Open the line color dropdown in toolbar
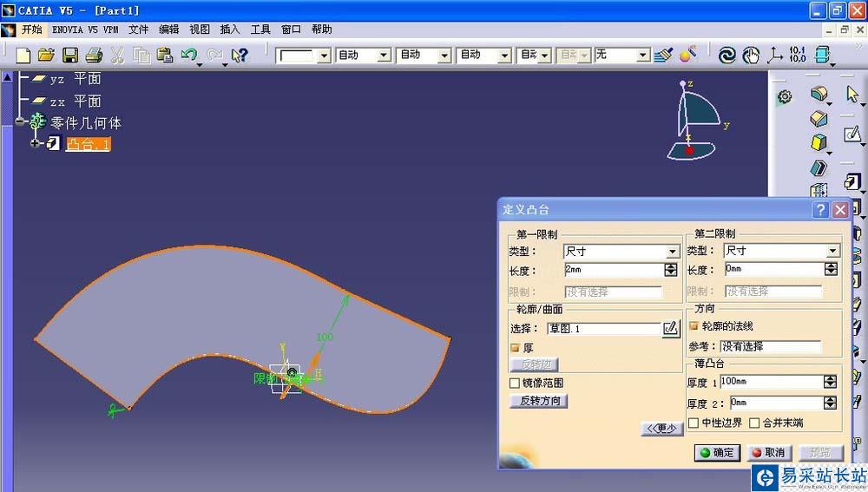The width and height of the screenshot is (868, 492). [x=325, y=56]
